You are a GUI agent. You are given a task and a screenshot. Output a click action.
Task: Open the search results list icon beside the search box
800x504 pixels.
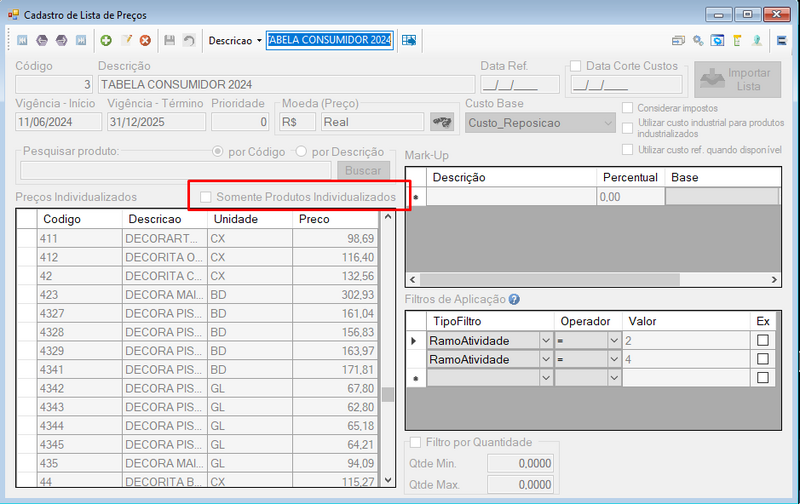pos(409,40)
